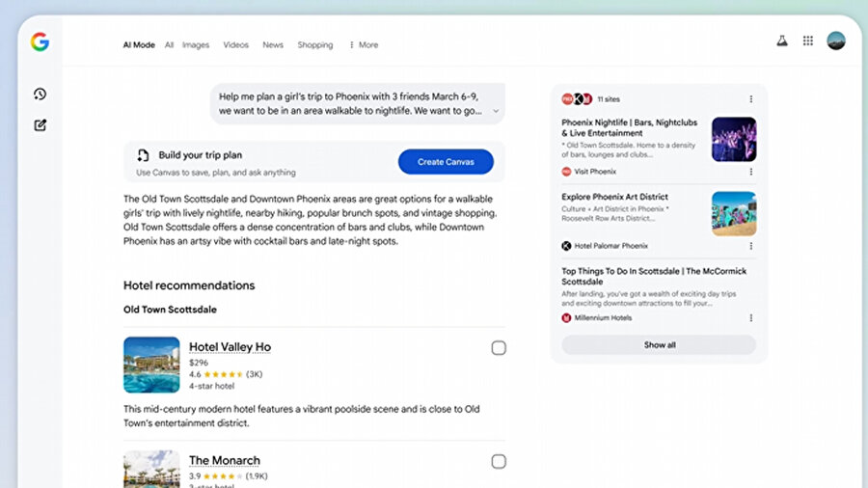Open the Google apps grid
868x488 pixels.
808,41
